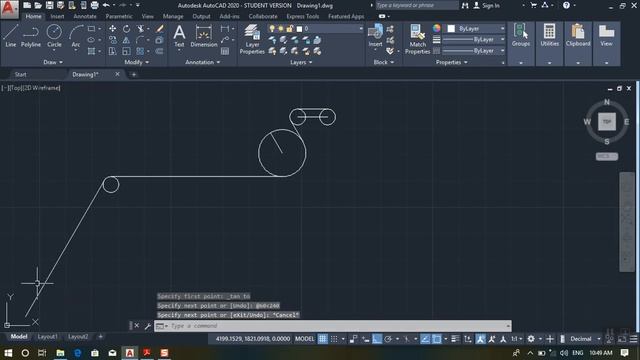Open the Parametric ribbon tab
This screenshot has width=640, height=360.
click(119, 16)
